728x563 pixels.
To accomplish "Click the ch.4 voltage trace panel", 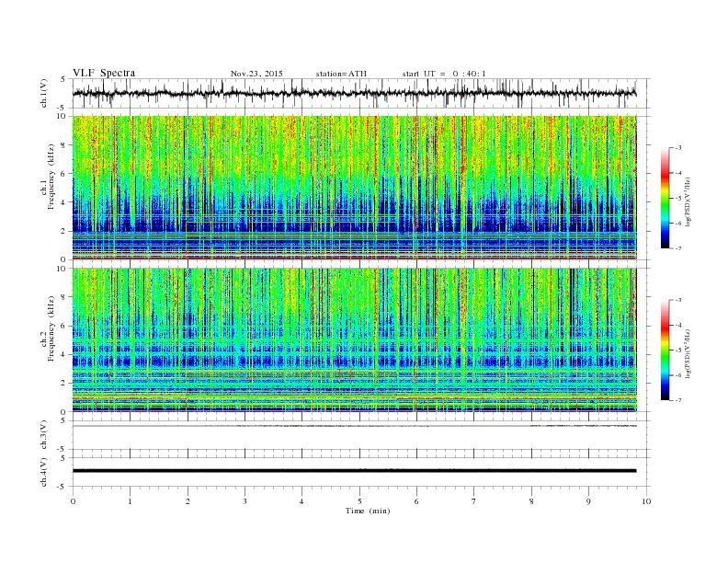I will 360,472.
